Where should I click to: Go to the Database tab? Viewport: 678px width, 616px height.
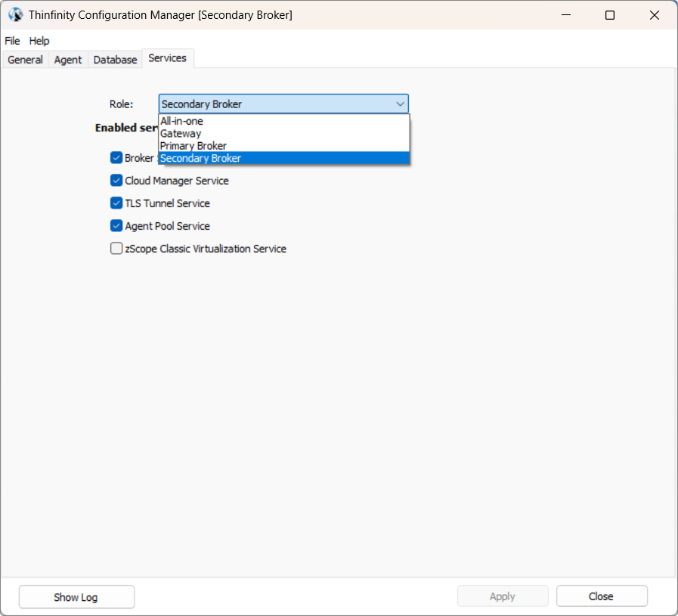115,60
